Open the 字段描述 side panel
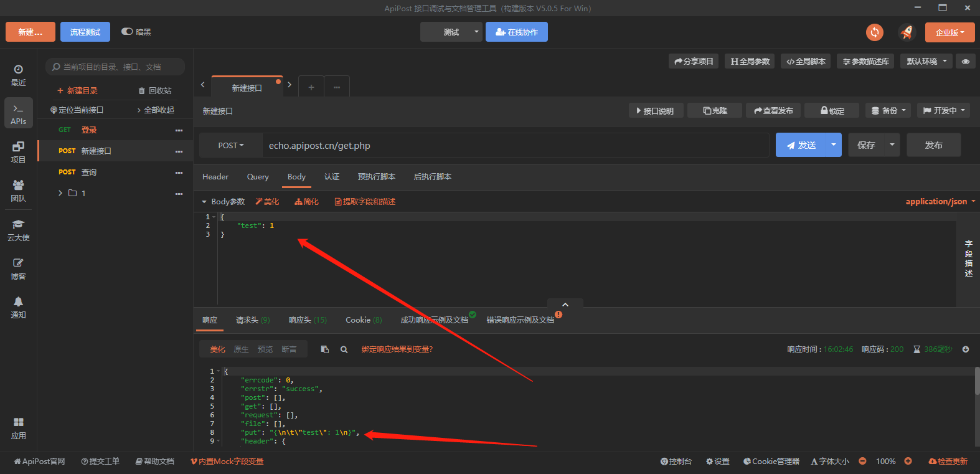This screenshot has width=980, height=474. 968,258
